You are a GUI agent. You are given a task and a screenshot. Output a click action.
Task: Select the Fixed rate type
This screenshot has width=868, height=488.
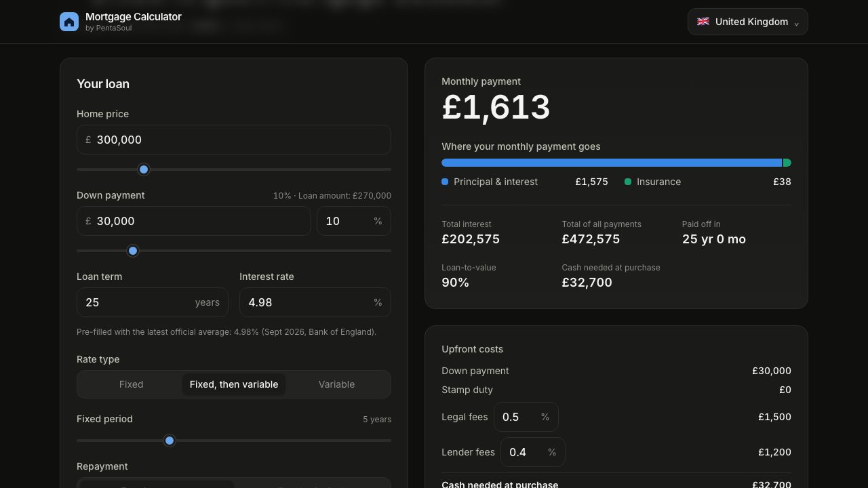point(131,384)
